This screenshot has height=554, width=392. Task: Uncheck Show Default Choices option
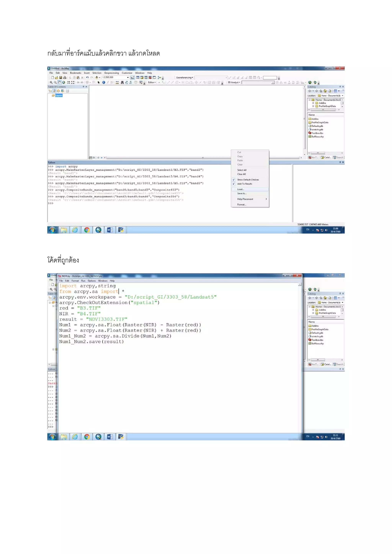tap(248, 179)
